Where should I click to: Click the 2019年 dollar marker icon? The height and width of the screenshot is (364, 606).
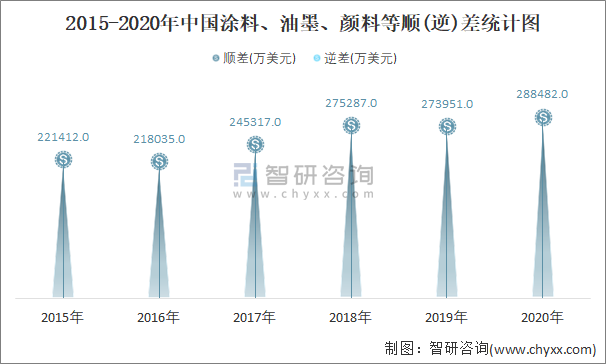tap(447, 126)
